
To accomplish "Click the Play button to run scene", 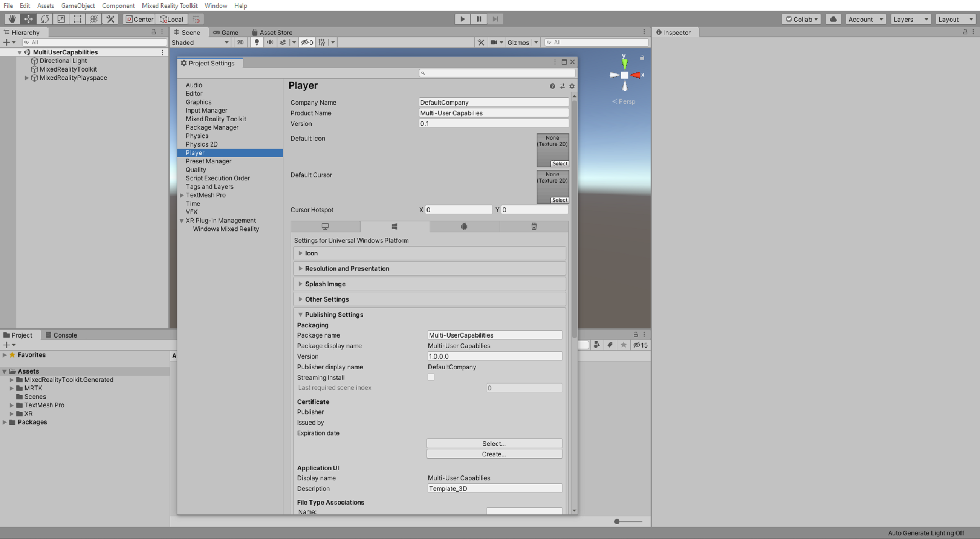I will [x=462, y=19].
